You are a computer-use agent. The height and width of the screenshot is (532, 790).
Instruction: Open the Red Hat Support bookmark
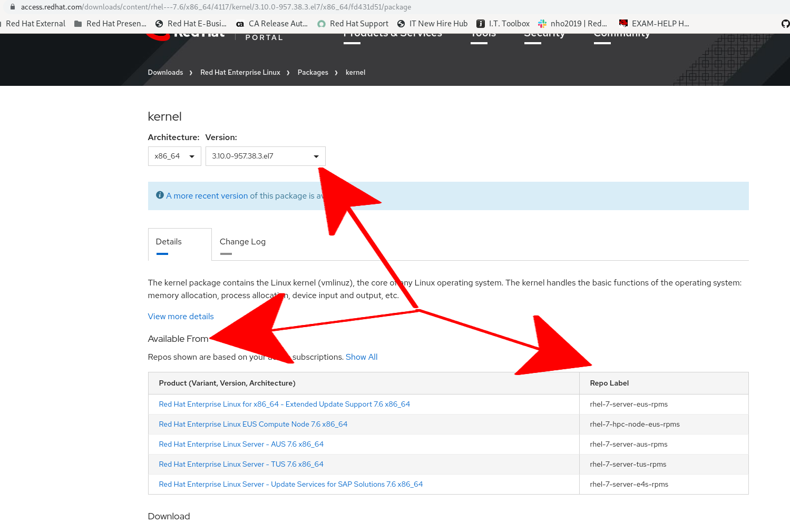(x=353, y=24)
